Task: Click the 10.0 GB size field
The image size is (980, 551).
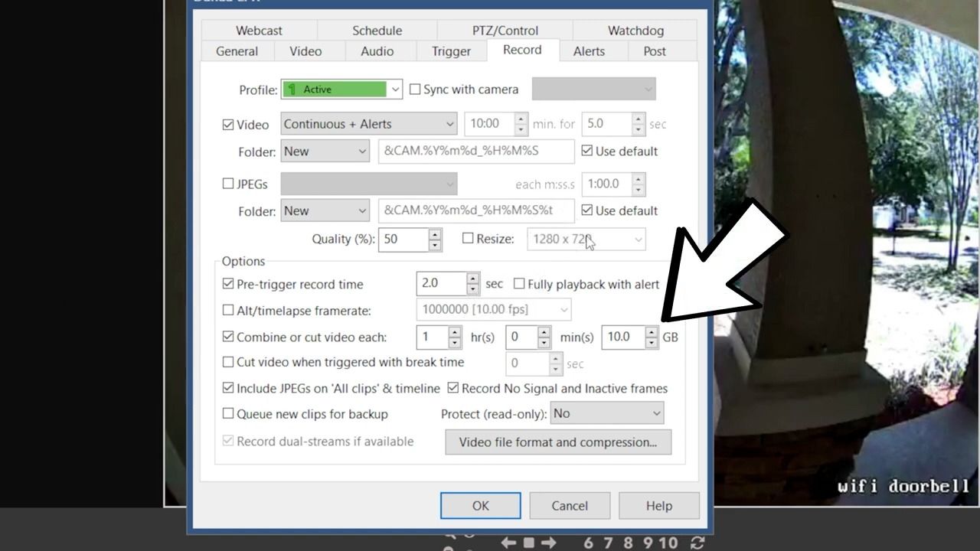Action: click(x=623, y=337)
